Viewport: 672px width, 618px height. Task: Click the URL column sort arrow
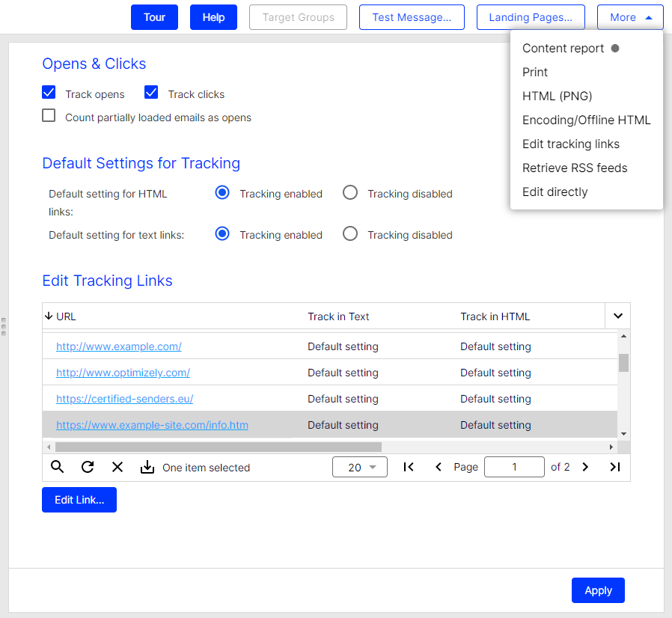[x=49, y=316]
